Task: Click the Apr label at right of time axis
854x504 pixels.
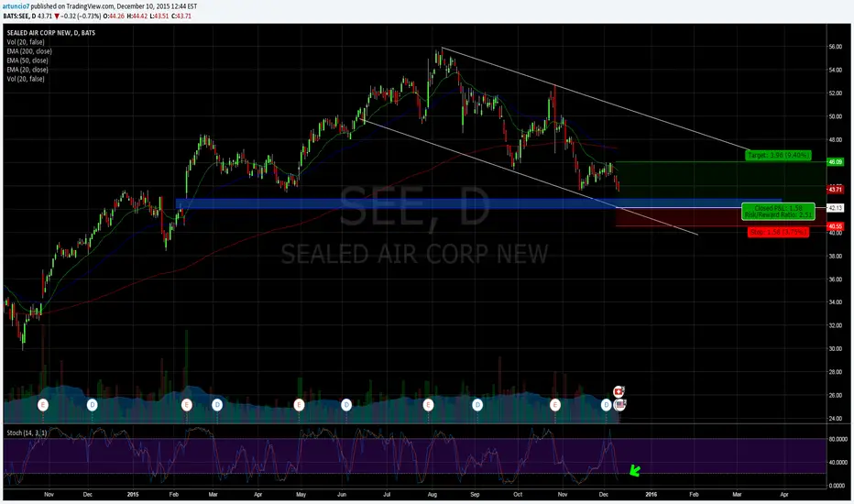Action: 784,495
